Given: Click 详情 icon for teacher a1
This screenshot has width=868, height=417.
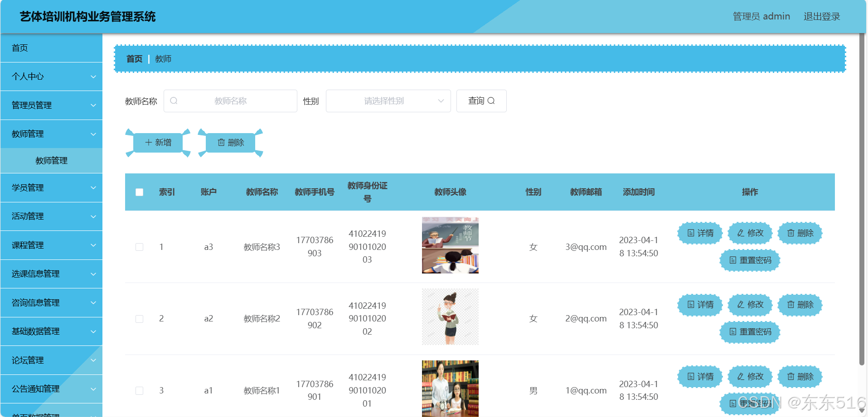Looking at the screenshot, I should pyautogui.click(x=691, y=377).
